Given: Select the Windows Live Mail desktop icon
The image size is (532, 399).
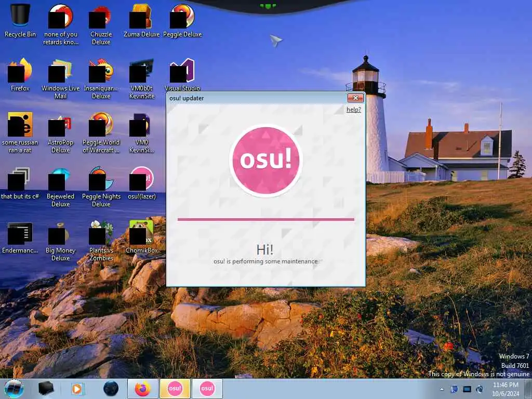Looking at the screenshot, I should coord(60,79).
